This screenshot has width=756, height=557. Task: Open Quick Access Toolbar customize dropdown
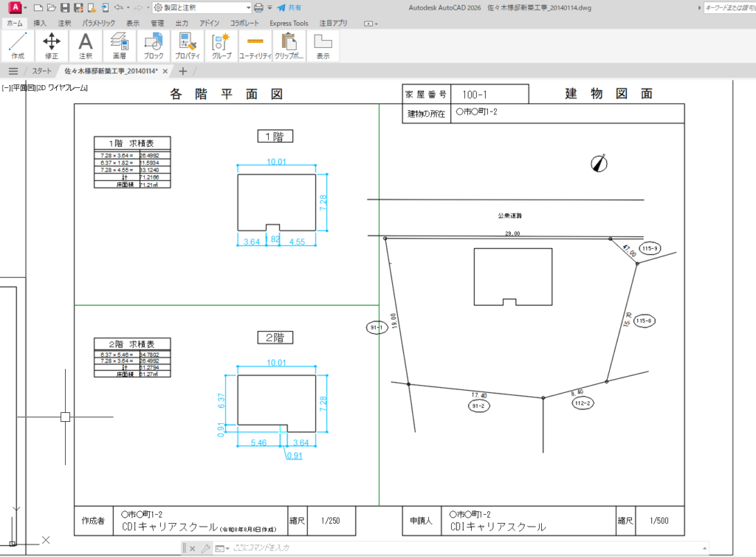269,7
